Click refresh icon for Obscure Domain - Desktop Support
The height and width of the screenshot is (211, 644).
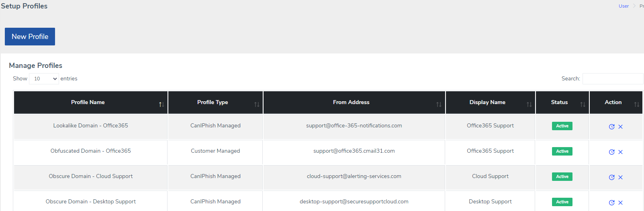611,203
